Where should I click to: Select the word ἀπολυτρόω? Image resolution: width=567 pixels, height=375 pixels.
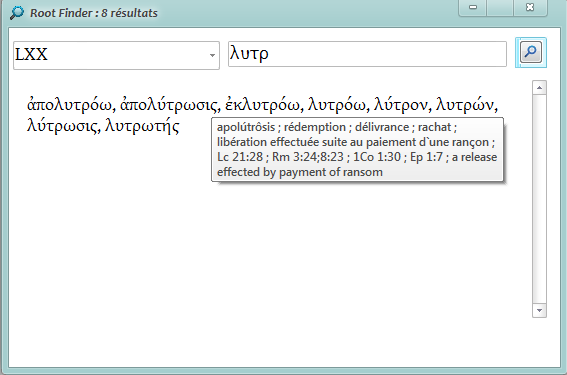pos(69,105)
